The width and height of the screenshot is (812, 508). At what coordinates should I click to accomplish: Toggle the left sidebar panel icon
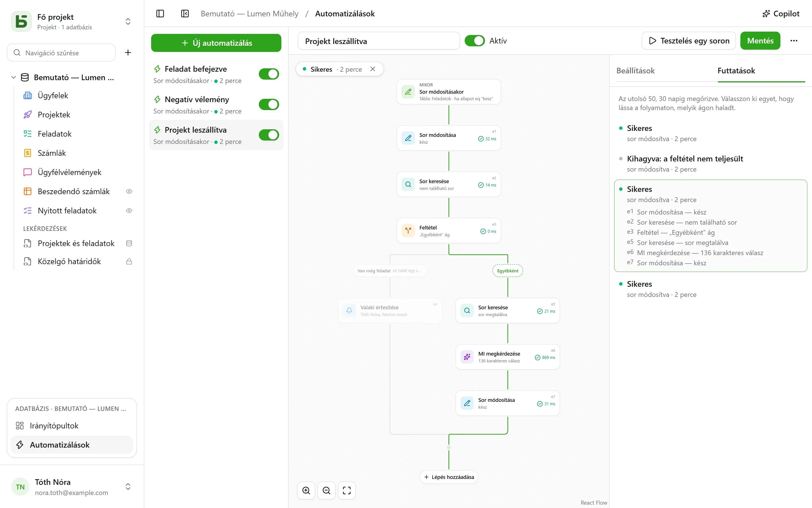[160, 14]
